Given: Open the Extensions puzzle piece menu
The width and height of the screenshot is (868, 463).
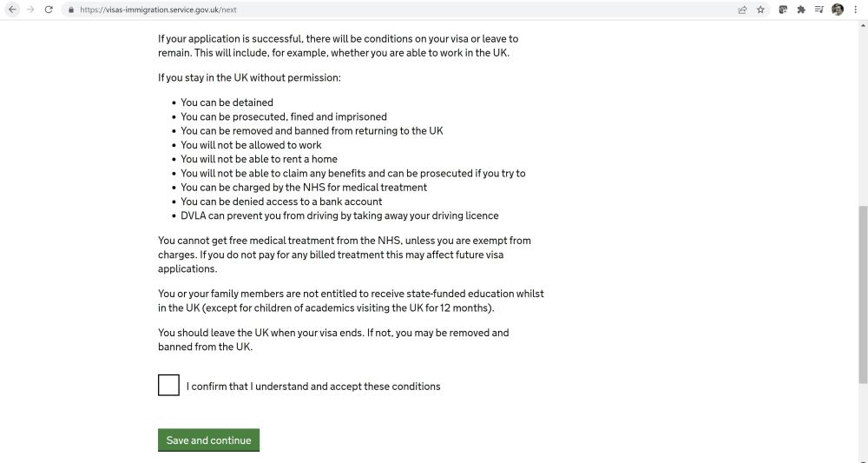Looking at the screenshot, I should (800, 10).
